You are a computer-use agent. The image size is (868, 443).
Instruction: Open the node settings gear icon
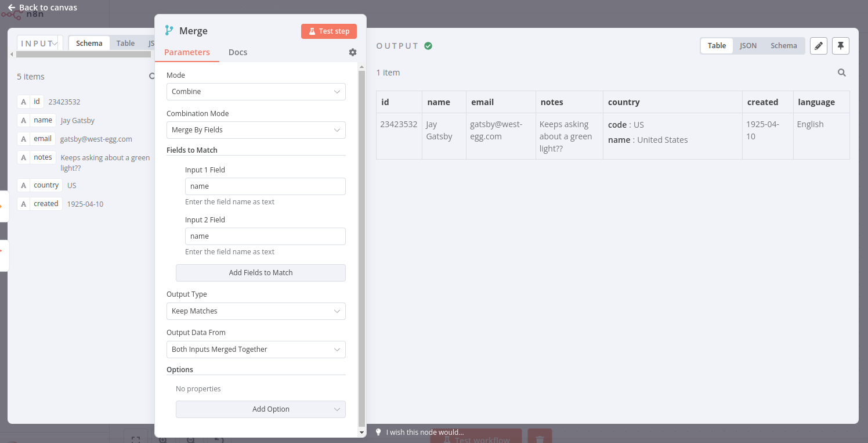pyautogui.click(x=352, y=52)
